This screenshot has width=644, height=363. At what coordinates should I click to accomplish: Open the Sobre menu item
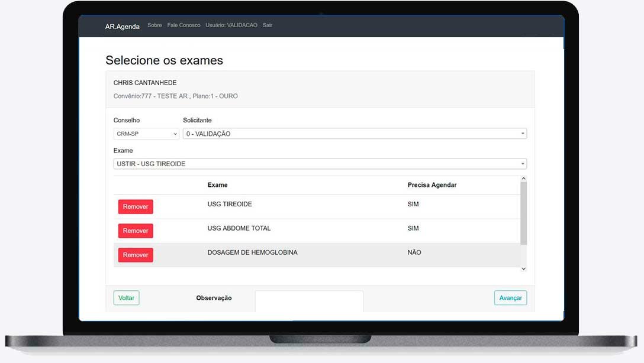(154, 25)
